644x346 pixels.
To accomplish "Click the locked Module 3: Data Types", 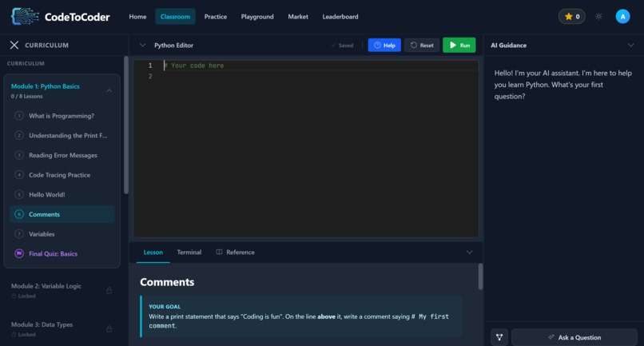I will point(62,328).
